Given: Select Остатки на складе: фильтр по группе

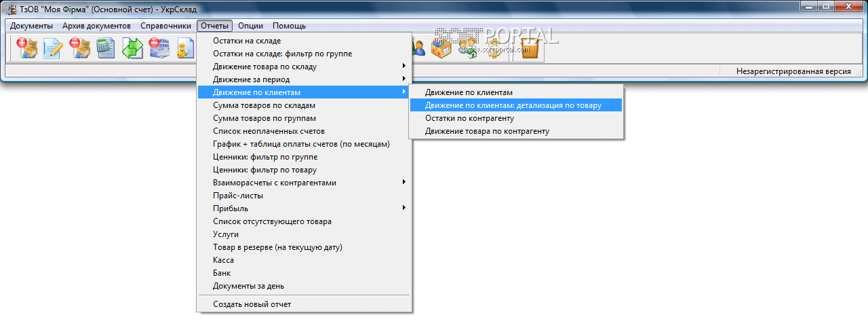Looking at the screenshot, I should click(x=304, y=54).
